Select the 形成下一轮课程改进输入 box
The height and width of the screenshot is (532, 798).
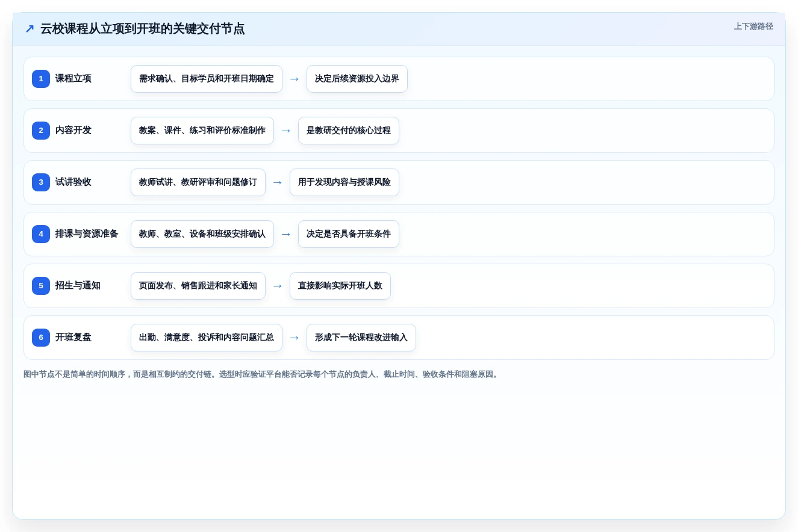(361, 338)
